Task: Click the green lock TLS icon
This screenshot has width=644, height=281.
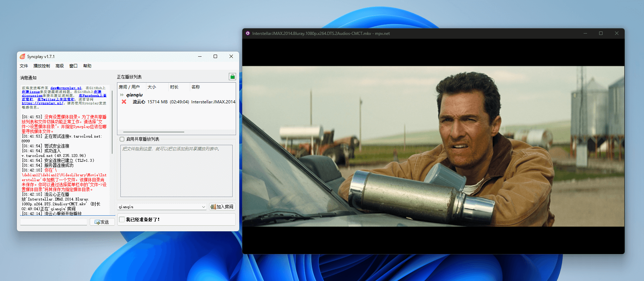Action: click(x=232, y=77)
